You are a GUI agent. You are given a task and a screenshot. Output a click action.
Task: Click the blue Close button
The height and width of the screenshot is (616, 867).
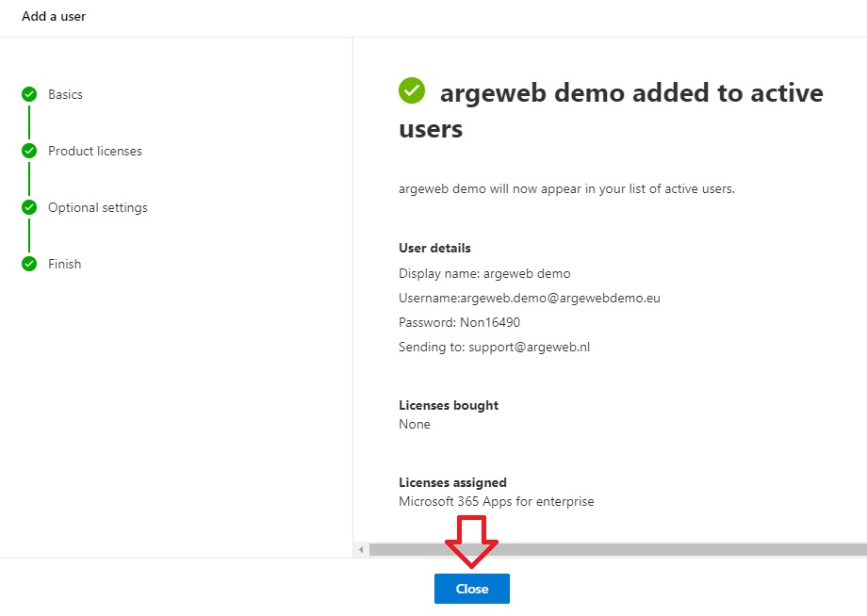click(471, 589)
